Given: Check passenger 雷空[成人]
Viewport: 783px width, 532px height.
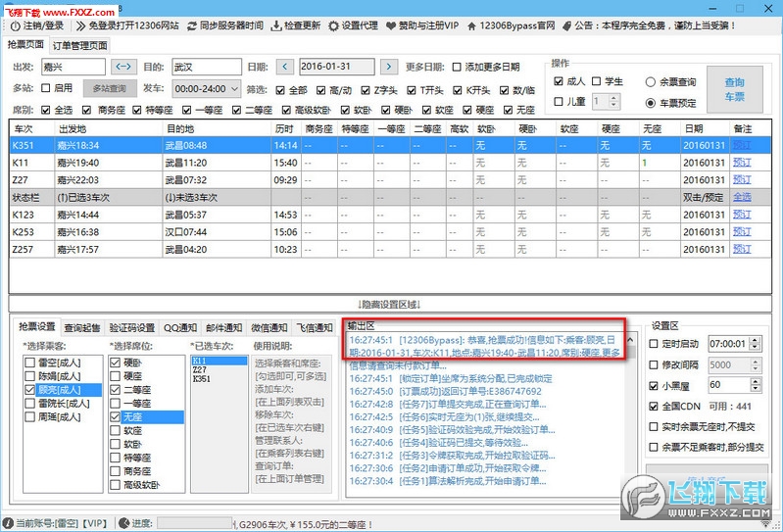Looking at the screenshot, I should coord(29,363).
